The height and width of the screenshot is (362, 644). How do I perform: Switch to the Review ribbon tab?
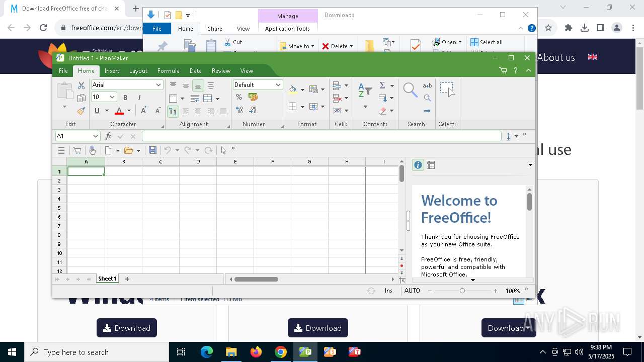[221, 71]
